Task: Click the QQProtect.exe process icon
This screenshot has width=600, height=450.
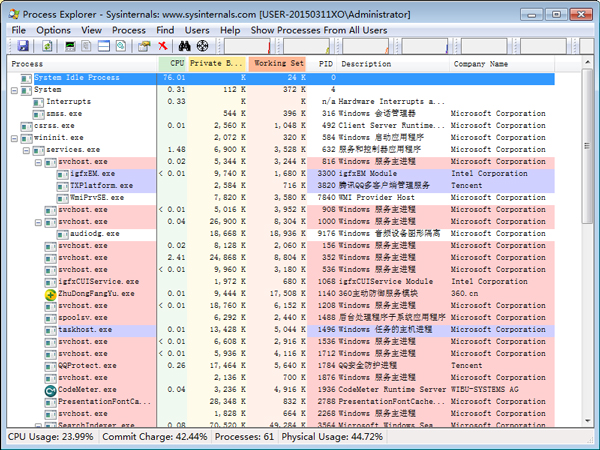Action: [51, 367]
